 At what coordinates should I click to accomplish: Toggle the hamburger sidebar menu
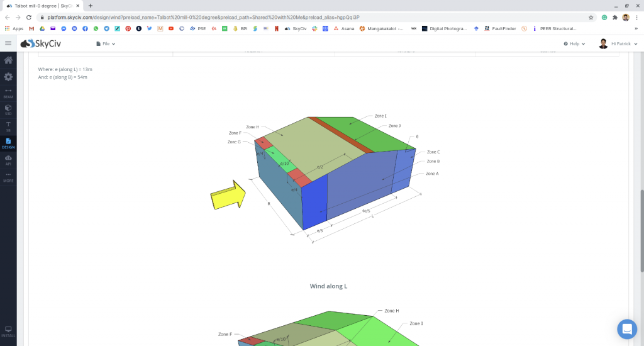8,43
